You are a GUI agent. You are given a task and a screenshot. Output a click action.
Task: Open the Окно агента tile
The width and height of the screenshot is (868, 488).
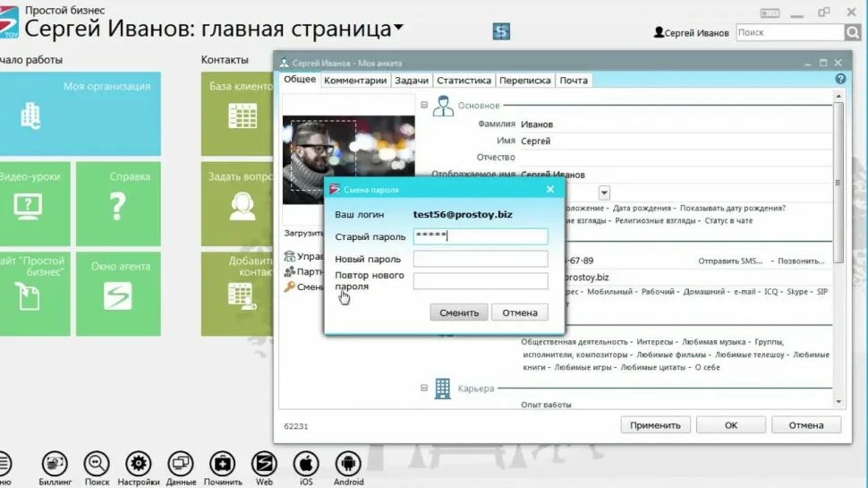(118, 294)
